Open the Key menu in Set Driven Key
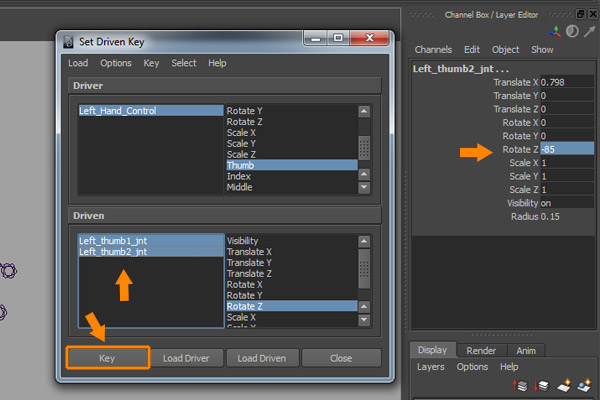The width and height of the screenshot is (600, 400). click(x=151, y=63)
